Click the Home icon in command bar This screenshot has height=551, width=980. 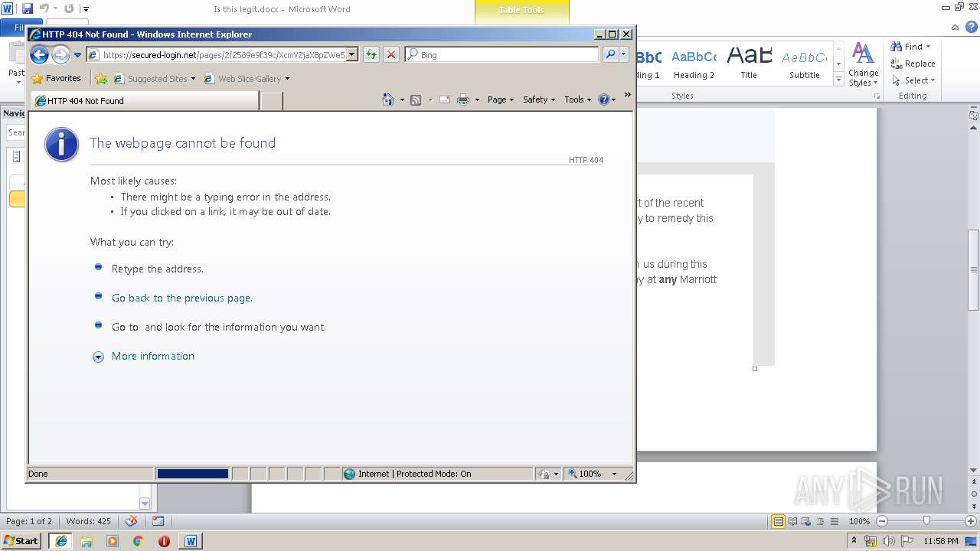388,99
